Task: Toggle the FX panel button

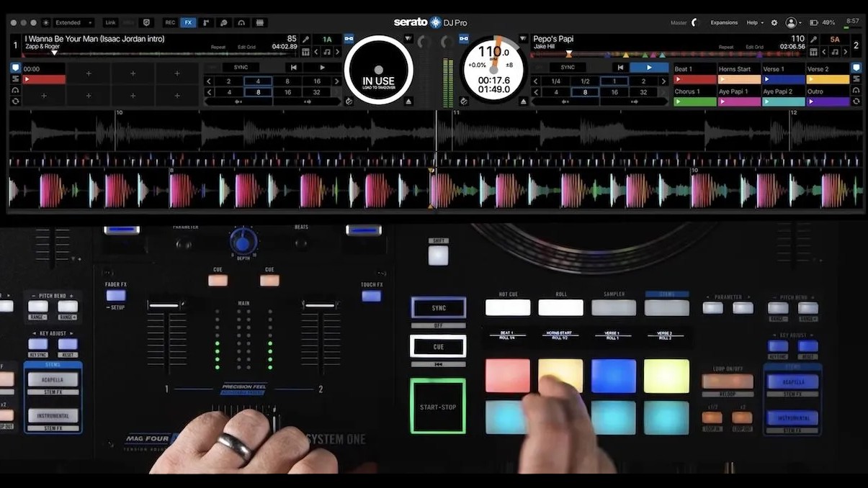Action: coord(188,22)
